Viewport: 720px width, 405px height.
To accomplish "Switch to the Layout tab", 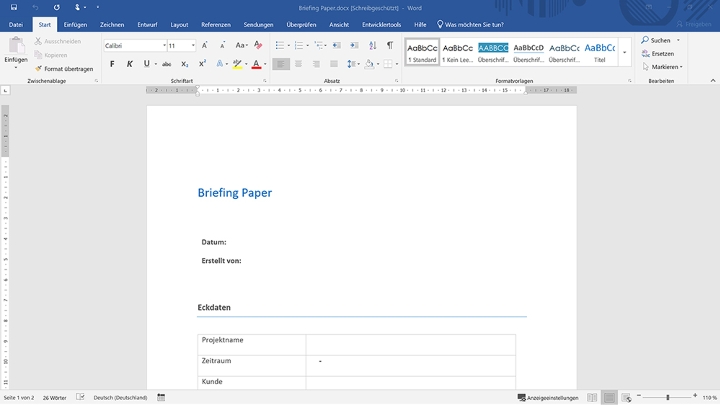I will [179, 25].
